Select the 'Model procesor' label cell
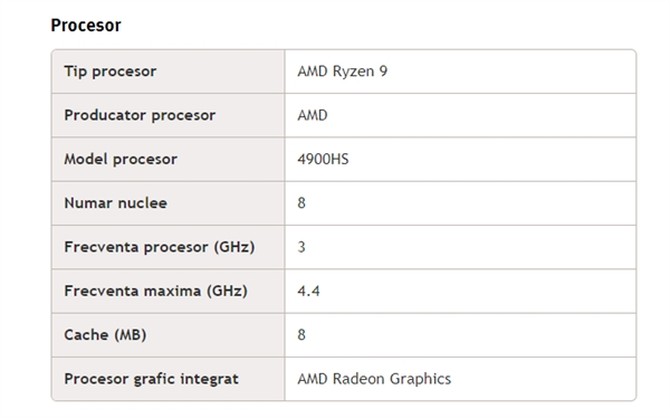Viewport: 670px width, 418px height. [120, 159]
